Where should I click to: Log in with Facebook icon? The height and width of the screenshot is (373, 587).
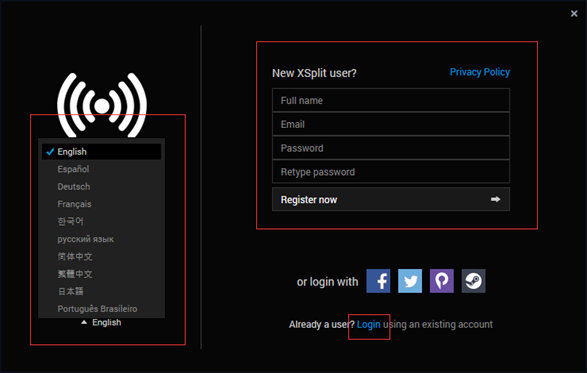[x=378, y=281]
